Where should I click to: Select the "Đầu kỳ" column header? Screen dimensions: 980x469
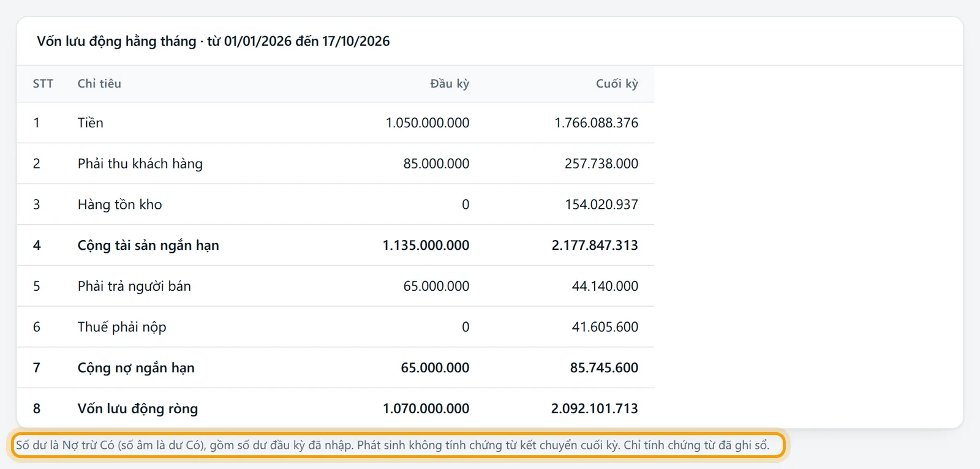[x=450, y=84]
